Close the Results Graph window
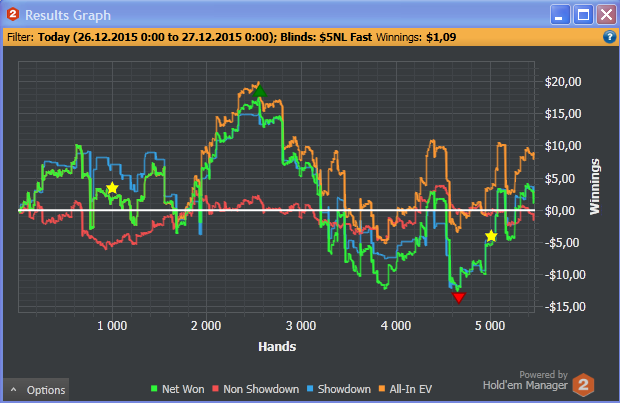620x403 pixels. 606,15
